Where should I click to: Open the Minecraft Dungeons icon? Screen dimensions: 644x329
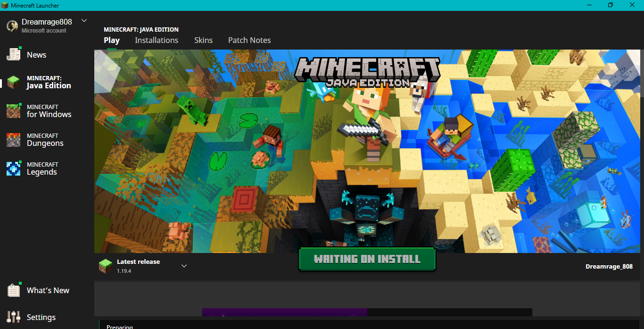click(x=14, y=140)
